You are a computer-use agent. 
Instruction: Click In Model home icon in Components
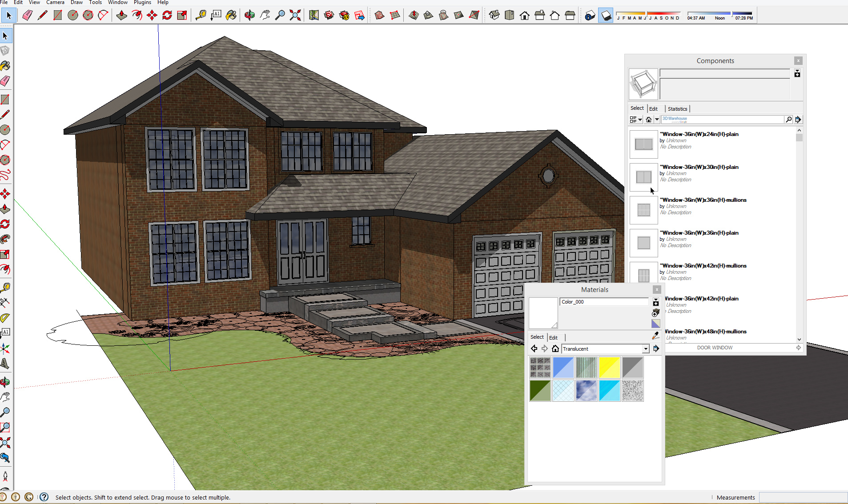point(649,119)
